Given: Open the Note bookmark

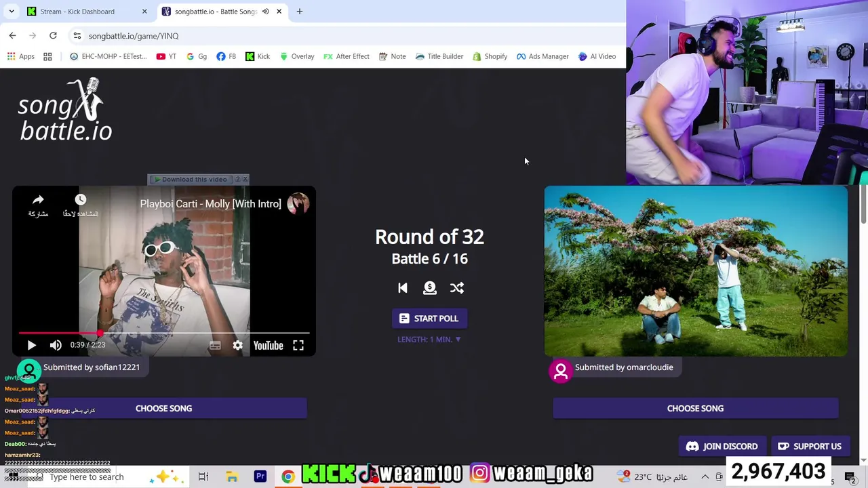Looking at the screenshot, I should tap(392, 56).
